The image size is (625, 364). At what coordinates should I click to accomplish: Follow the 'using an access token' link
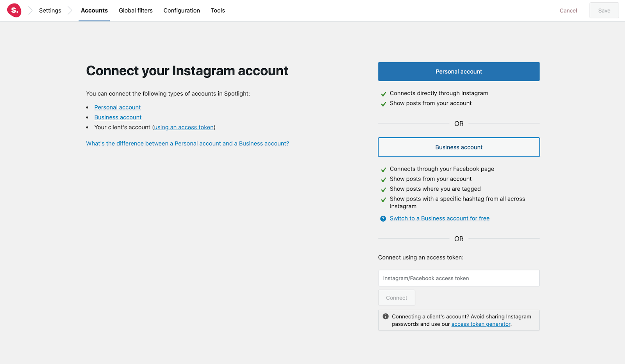[x=184, y=127]
